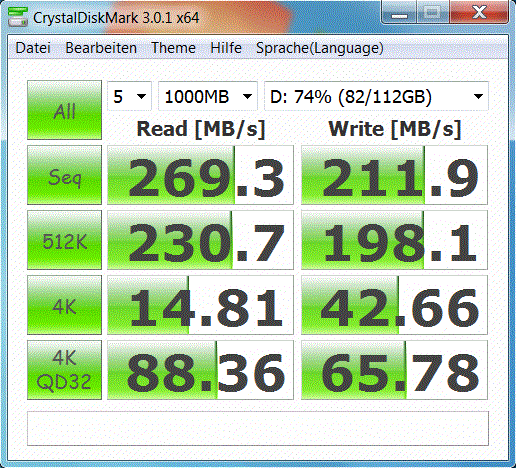Image resolution: width=516 pixels, height=468 pixels.
Task: Open the 1000MB test size dropdown
Action: 208,96
